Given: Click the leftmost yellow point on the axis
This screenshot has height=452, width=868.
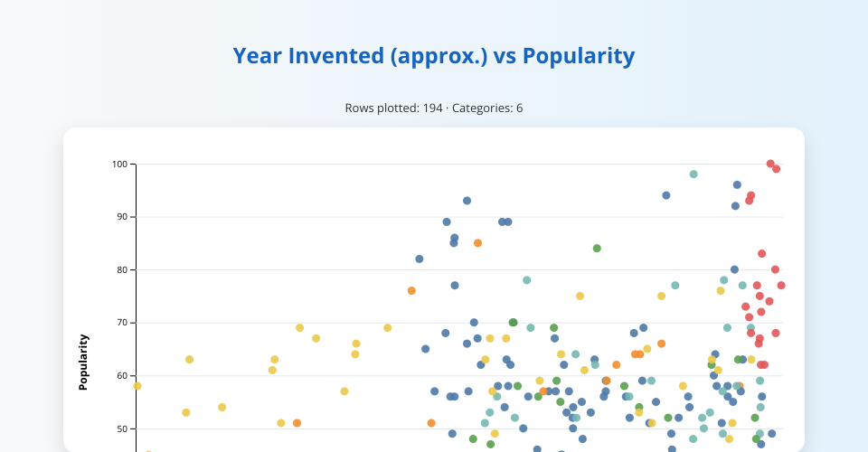Looking at the screenshot, I should pos(137,386).
